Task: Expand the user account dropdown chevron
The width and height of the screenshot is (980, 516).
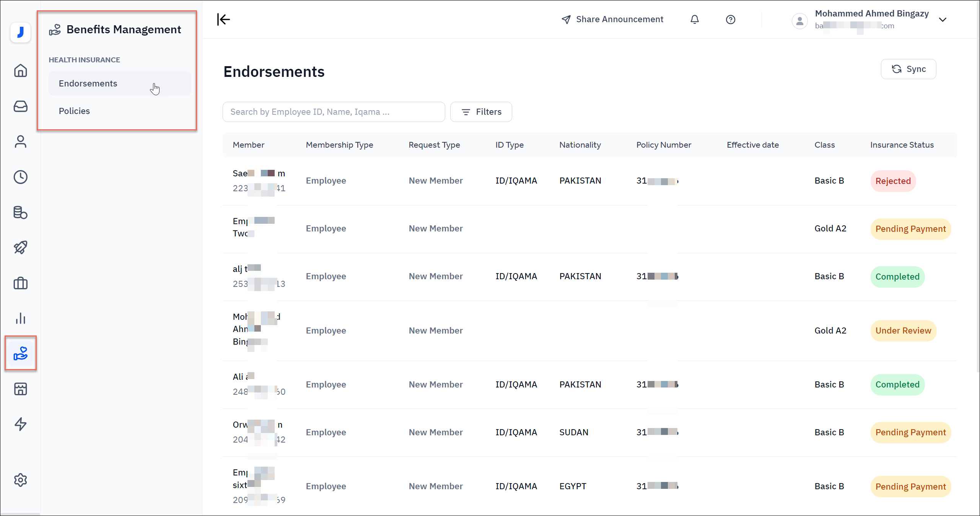Action: click(943, 20)
